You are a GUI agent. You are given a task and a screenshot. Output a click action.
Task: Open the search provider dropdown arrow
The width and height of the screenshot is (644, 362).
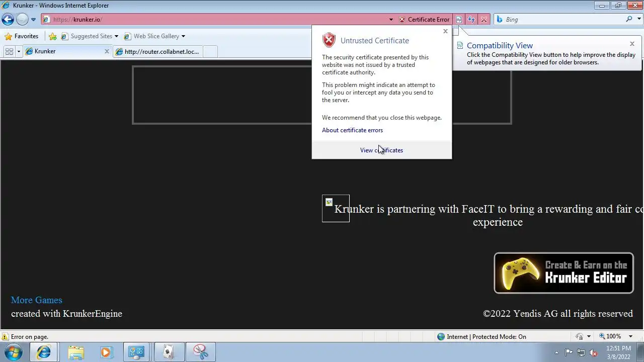tap(638, 20)
